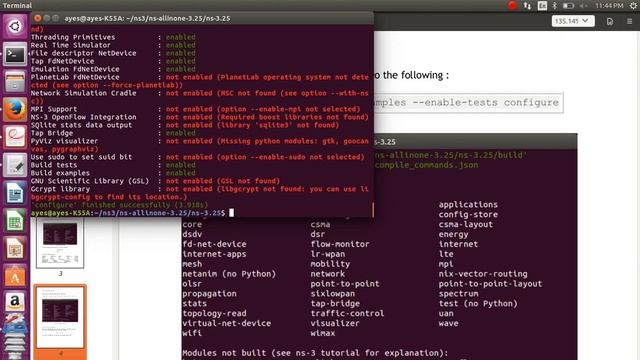Click '--enable-tests configure' command in document

(485, 102)
